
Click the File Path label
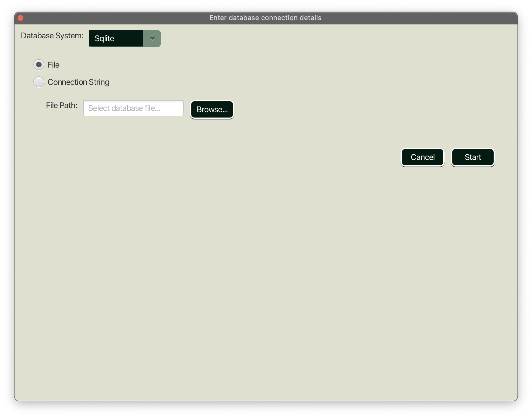[61, 105]
